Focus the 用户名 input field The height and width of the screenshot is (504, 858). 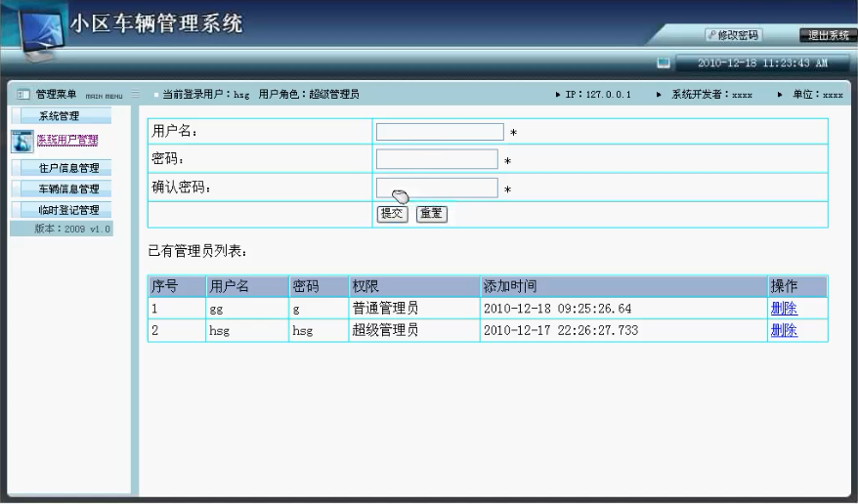pyautogui.click(x=440, y=132)
